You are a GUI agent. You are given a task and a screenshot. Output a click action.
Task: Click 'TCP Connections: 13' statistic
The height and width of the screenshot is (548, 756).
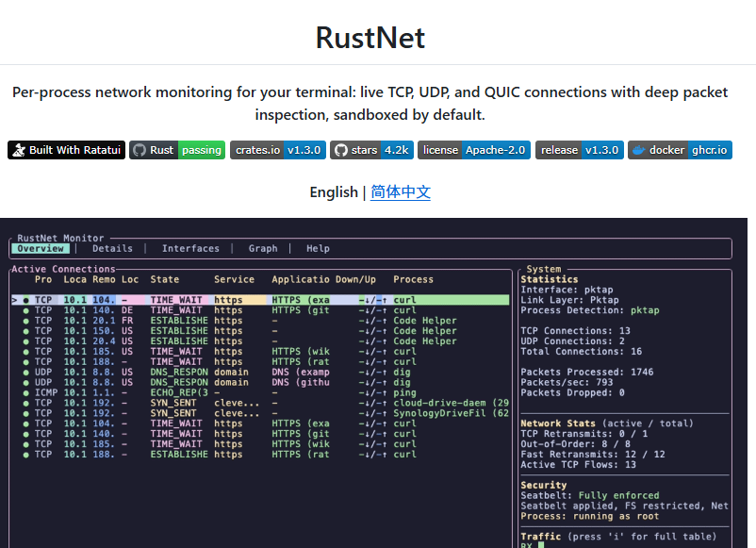[575, 331]
